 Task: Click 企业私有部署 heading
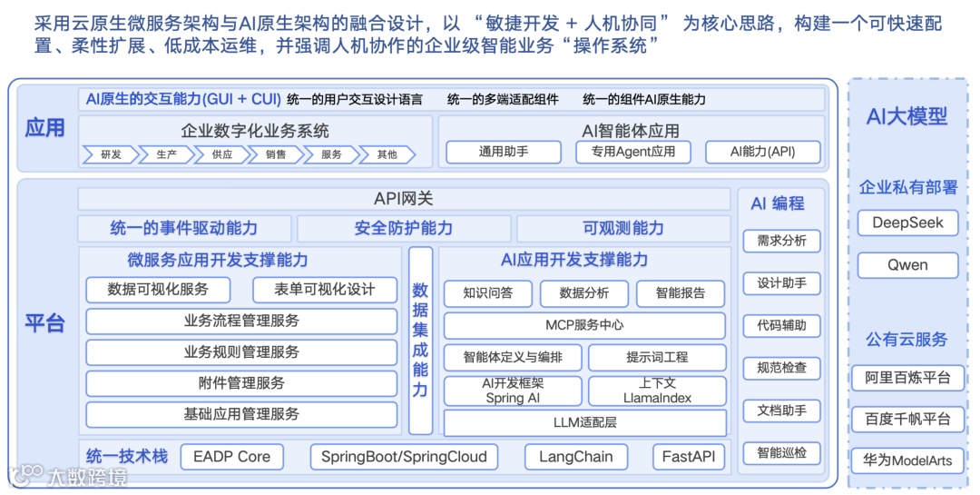click(908, 187)
